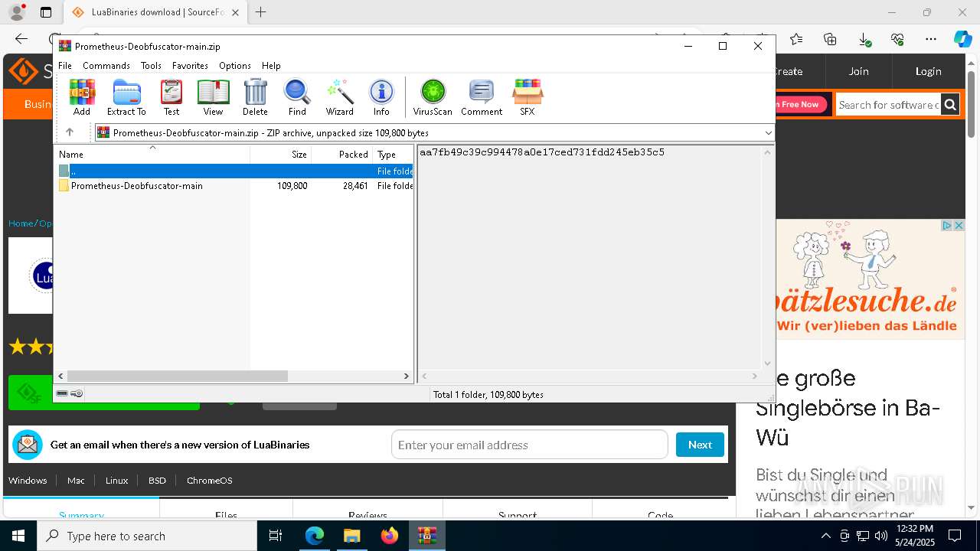Start VirusScan on the archive
The image size is (980, 551).
[x=433, y=97]
